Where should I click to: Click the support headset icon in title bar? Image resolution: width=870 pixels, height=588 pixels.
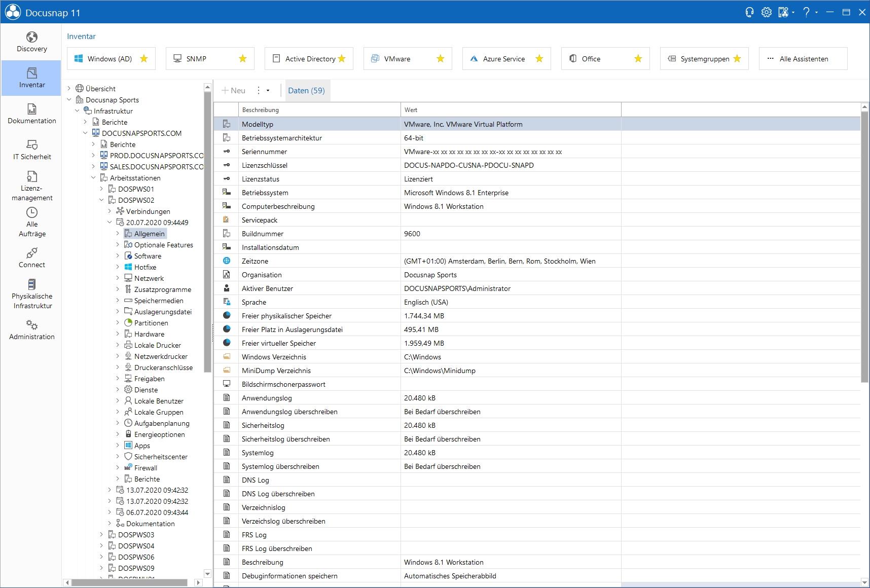[x=749, y=12]
